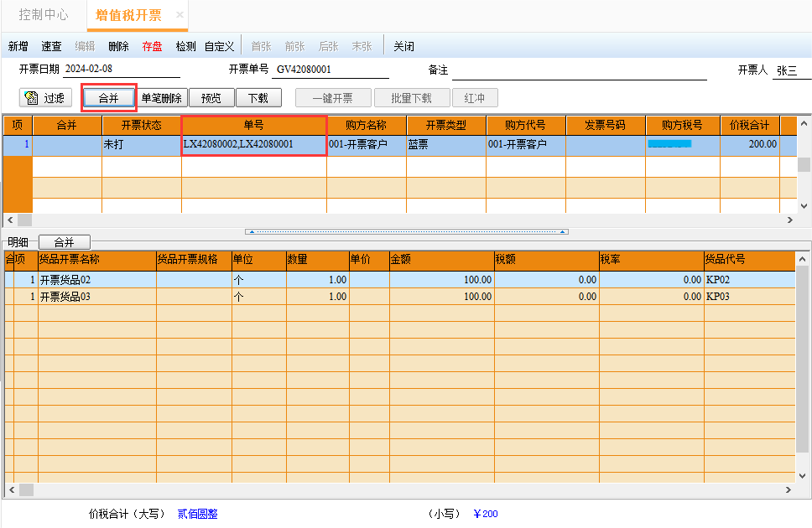Click 关闭 in the toolbar
The height and width of the screenshot is (528, 812).
coord(403,47)
